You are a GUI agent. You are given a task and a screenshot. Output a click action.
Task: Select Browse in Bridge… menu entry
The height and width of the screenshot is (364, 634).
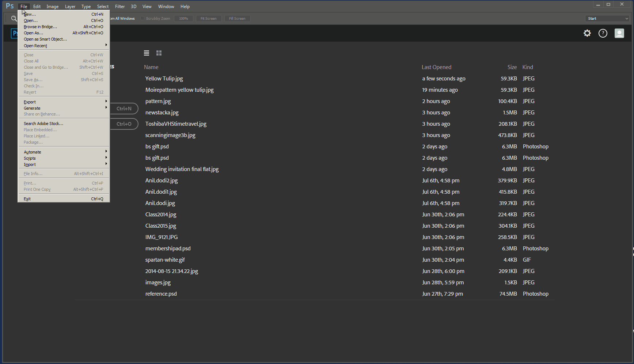click(x=64, y=27)
